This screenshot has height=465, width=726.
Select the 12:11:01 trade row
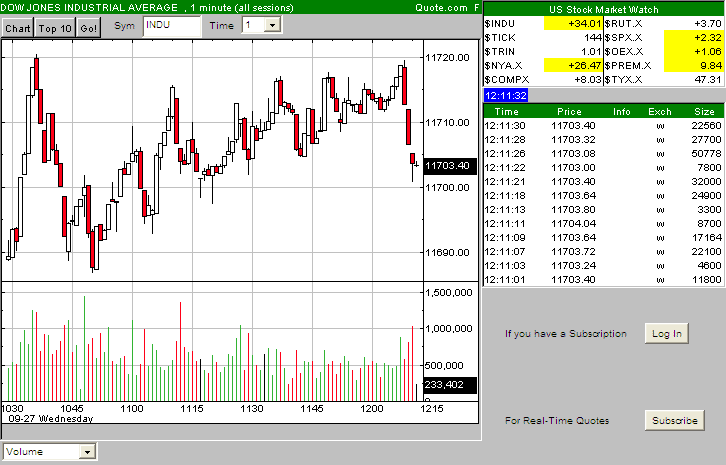[x=603, y=279]
